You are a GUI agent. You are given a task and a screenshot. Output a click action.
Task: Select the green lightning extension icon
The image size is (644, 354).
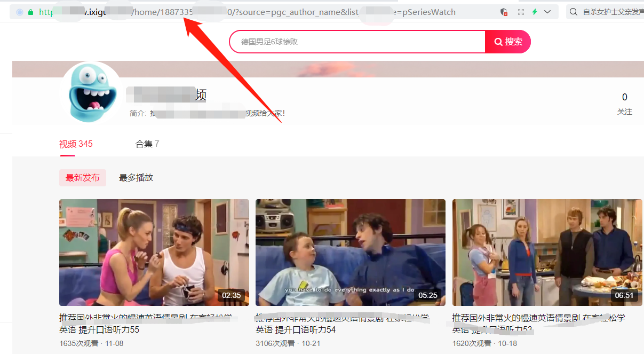(x=535, y=11)
